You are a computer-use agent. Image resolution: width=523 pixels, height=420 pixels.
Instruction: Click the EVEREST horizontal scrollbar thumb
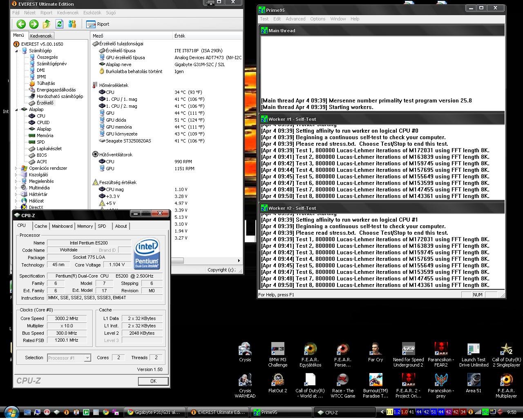coord(177,260)
